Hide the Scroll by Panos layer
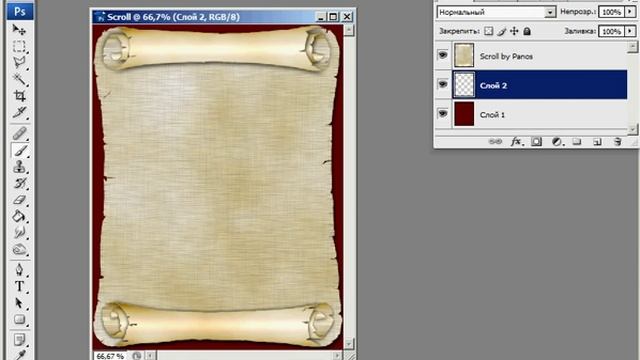 point(443,55)
